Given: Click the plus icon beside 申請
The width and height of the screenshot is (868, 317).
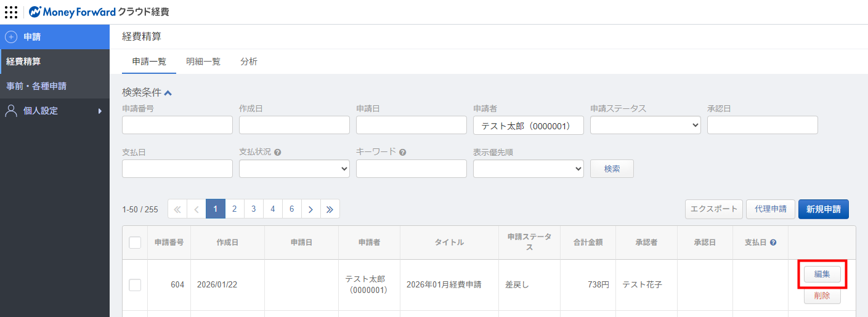Looking at the screenshot, I should pyautogui.click(x=11, y=37).
